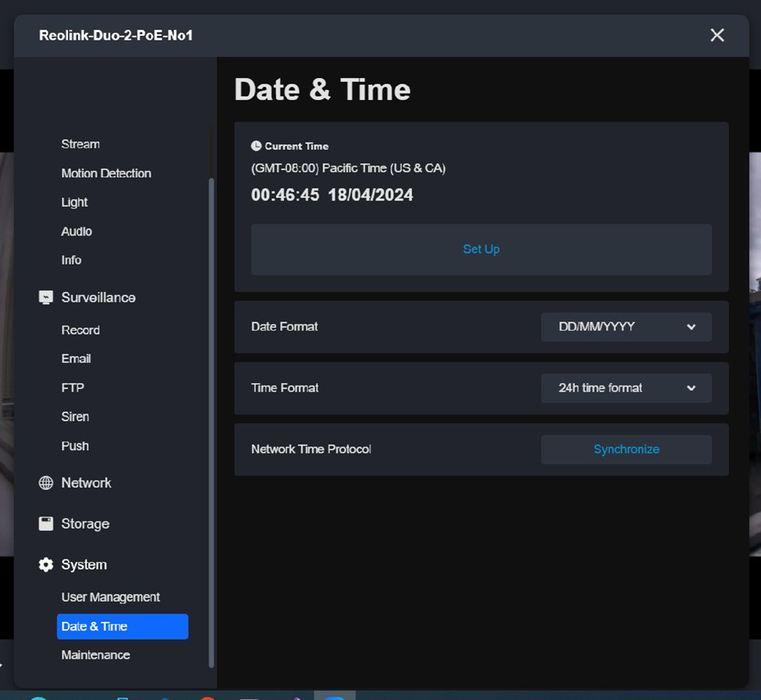Open the Maintenance page
The image size is (761, 700).
[x=95, y=655]
